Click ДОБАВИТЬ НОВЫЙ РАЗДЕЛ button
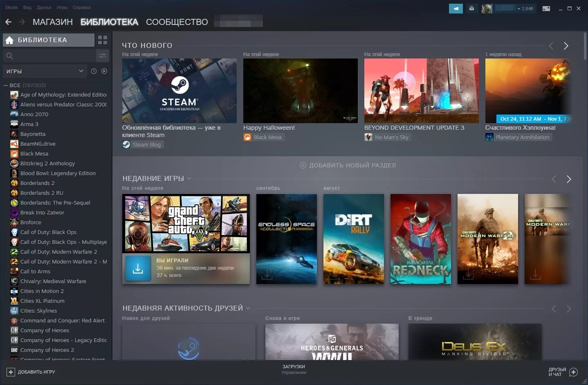The image size is (588, 385). (348, 165)
